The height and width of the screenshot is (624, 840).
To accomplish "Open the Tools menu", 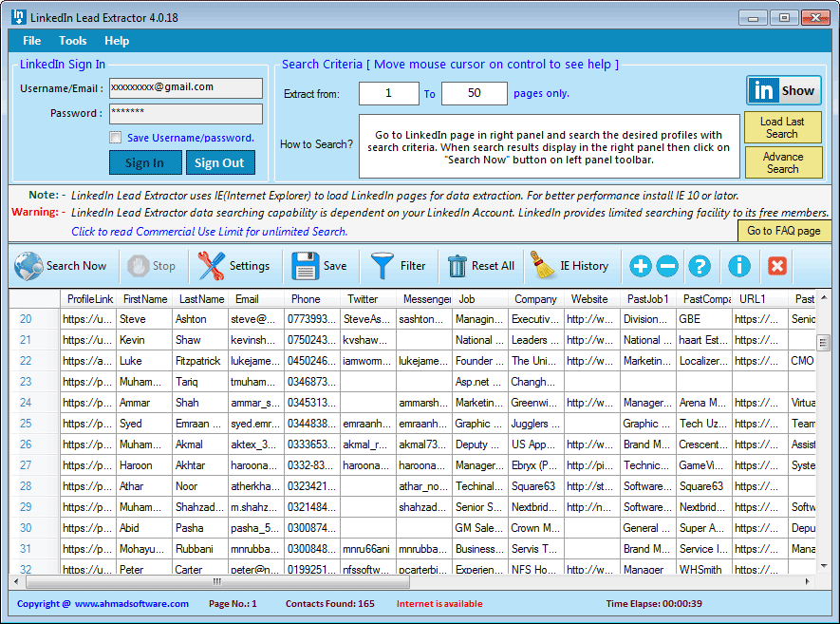I will click(x=73, y=40).
